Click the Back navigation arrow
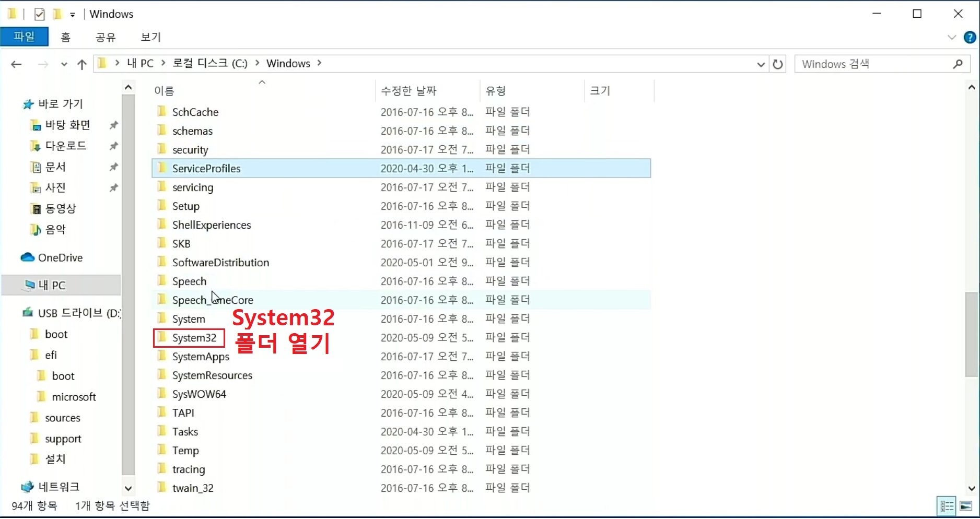980x519 pixels. tap(16, 64)
